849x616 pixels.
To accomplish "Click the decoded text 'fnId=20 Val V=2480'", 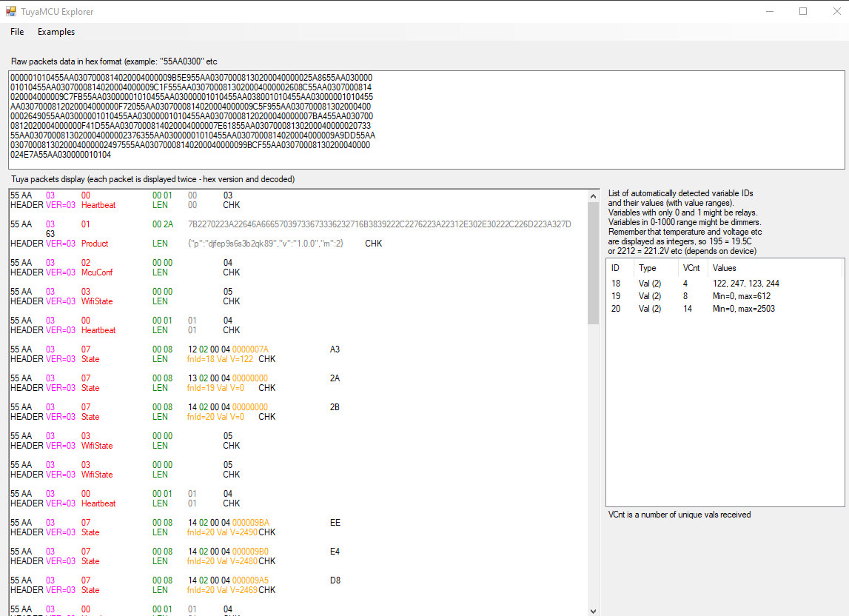I will point(222,561).
